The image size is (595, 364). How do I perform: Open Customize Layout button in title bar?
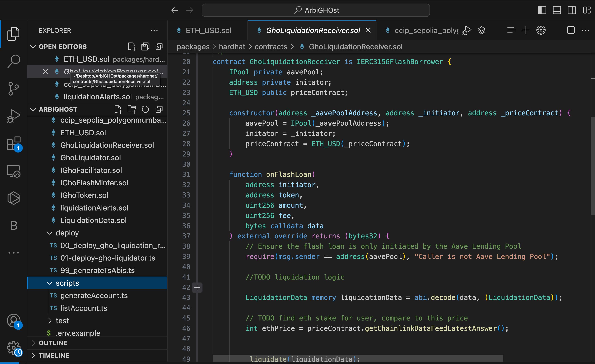586,10
